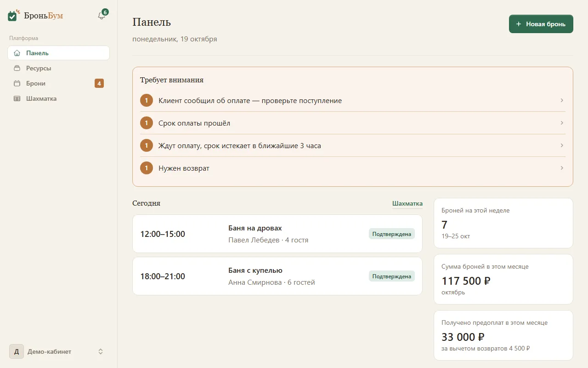This screenshot has height=368, width=588.
Task: Click the Д avatar of Демо-кабинет
Action: (x=17, y=351)
